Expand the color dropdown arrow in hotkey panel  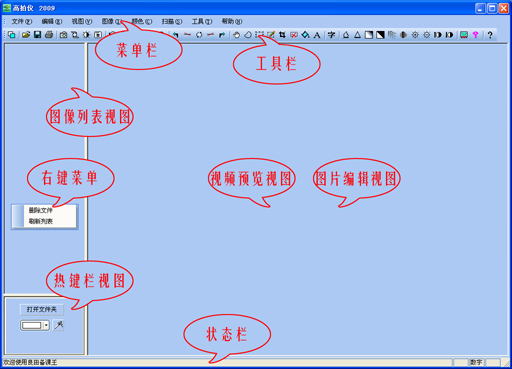[46, 325]
